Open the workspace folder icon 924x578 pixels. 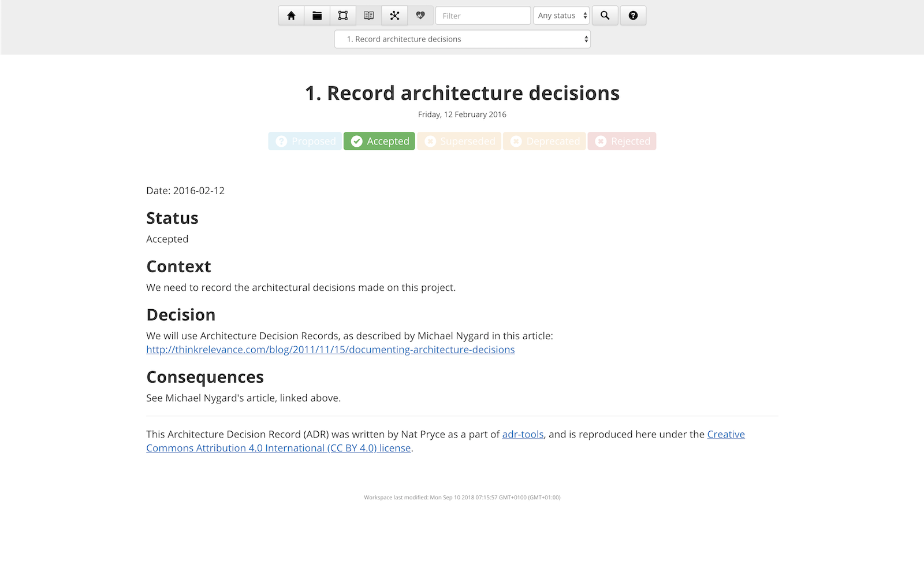pos(317,16)
